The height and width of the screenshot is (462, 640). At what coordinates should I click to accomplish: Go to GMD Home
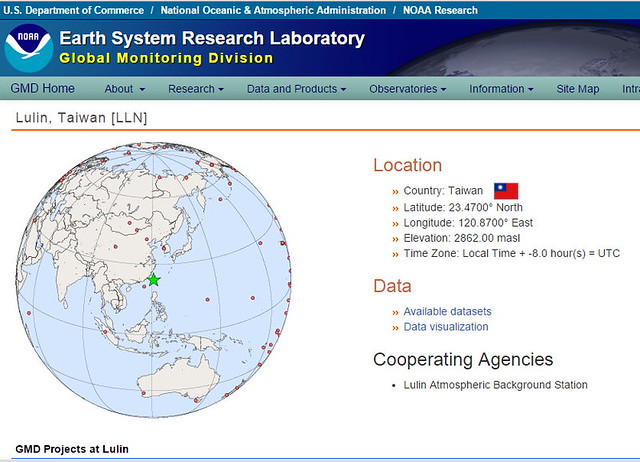[42, 89]
